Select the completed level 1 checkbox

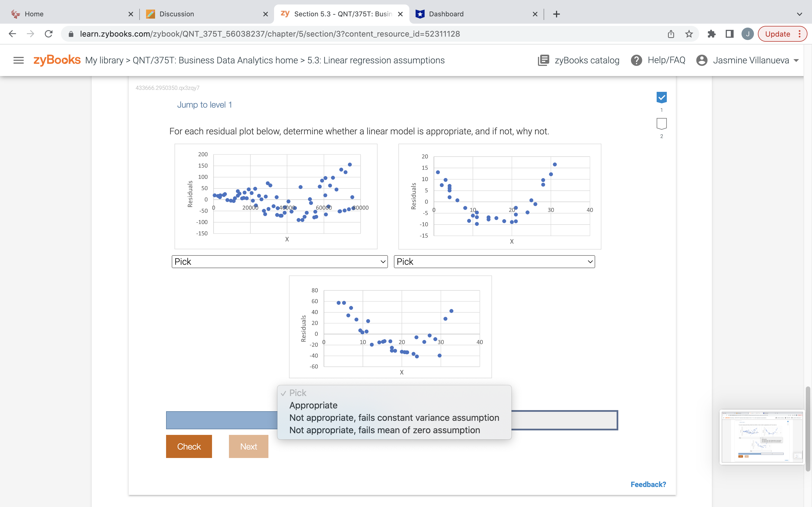[x=661, y=97]
